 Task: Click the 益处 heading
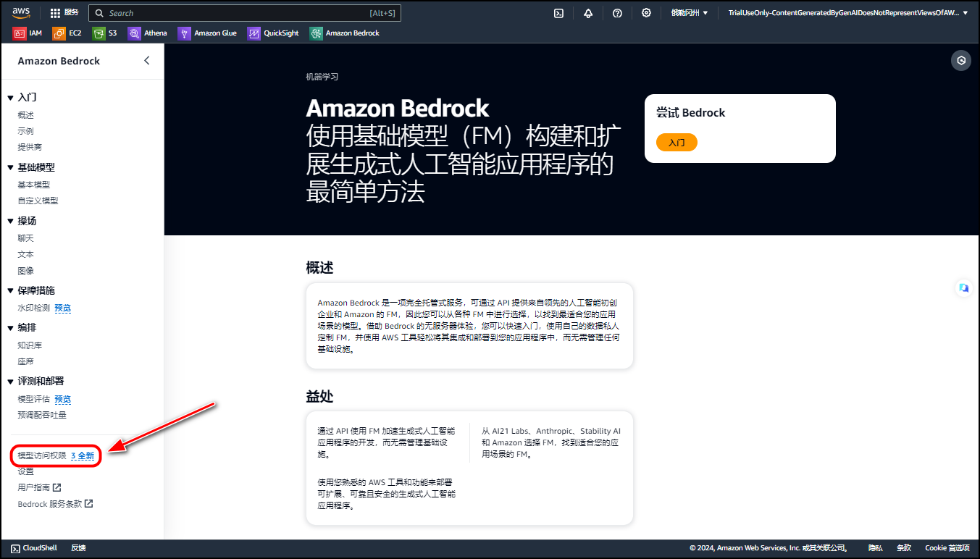point(319,397)
